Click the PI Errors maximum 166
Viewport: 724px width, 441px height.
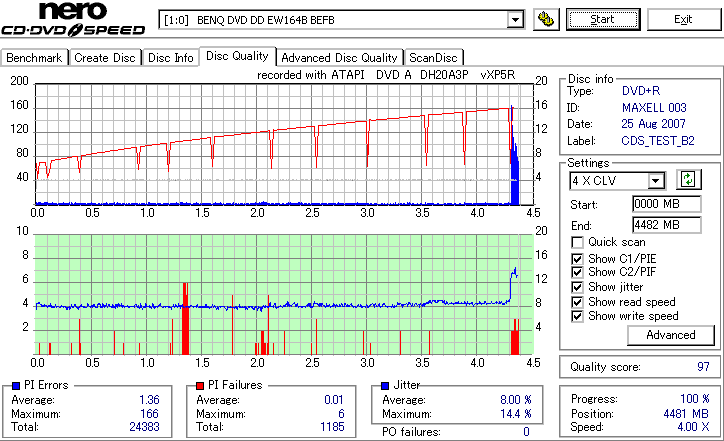pyautogui.click(x=149, y=414)
